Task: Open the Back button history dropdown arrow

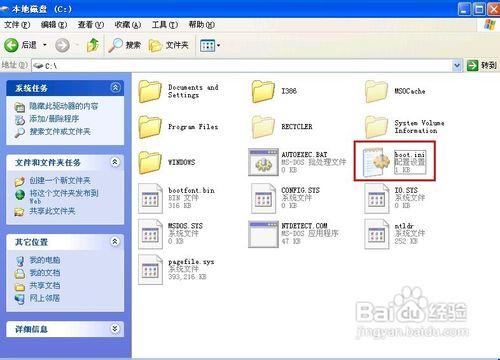Action: [x=45, y=45]
